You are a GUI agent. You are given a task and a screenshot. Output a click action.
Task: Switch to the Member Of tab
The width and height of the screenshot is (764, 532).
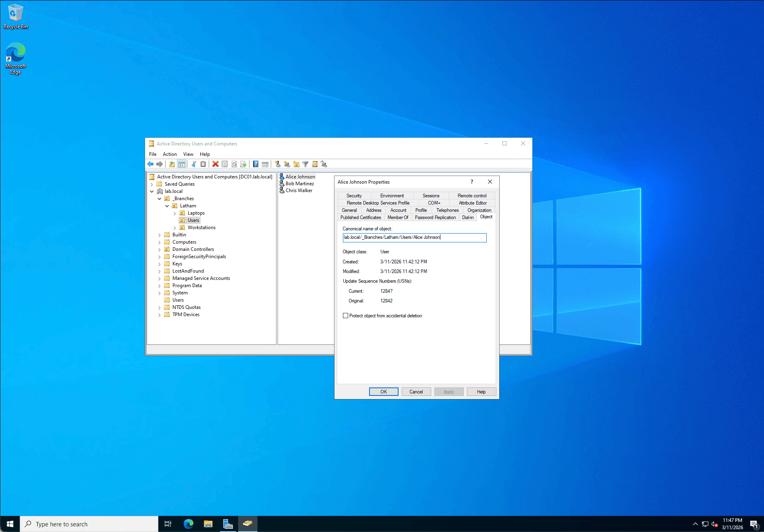[397, 217]
